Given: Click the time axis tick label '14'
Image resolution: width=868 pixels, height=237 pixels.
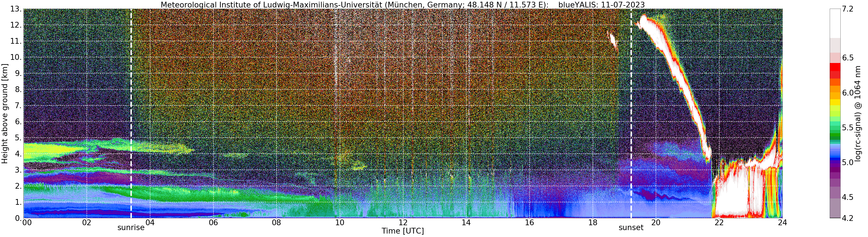Looking at the screenshot, I should (x=466, y=223).
